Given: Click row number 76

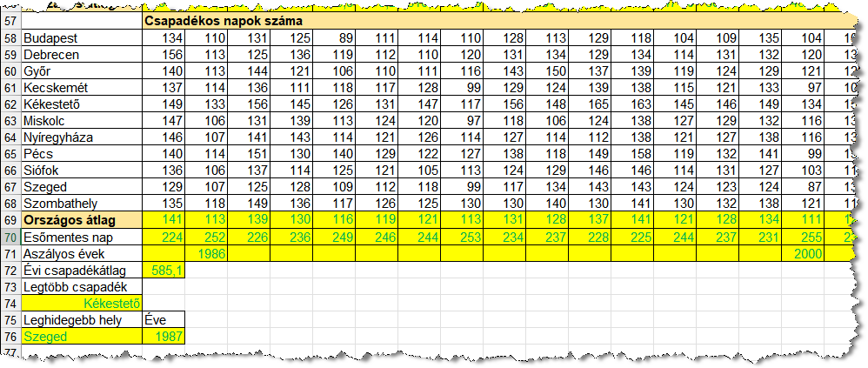Looking at the screenshot, I should [10, 336].
